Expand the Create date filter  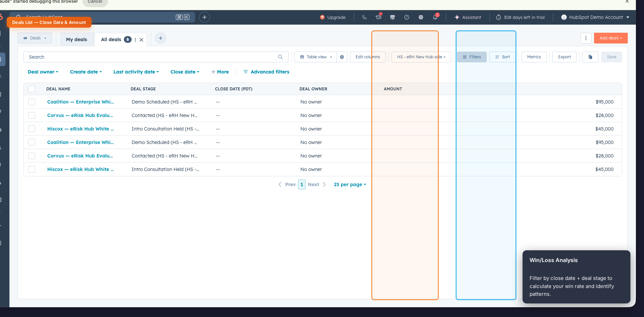click(86, 72)
